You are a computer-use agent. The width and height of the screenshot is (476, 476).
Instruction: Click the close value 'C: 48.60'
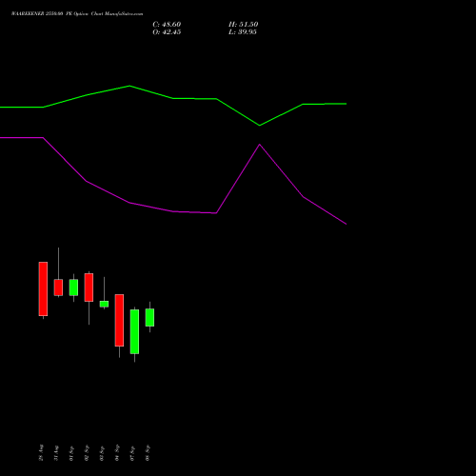[x=167, y=25]
